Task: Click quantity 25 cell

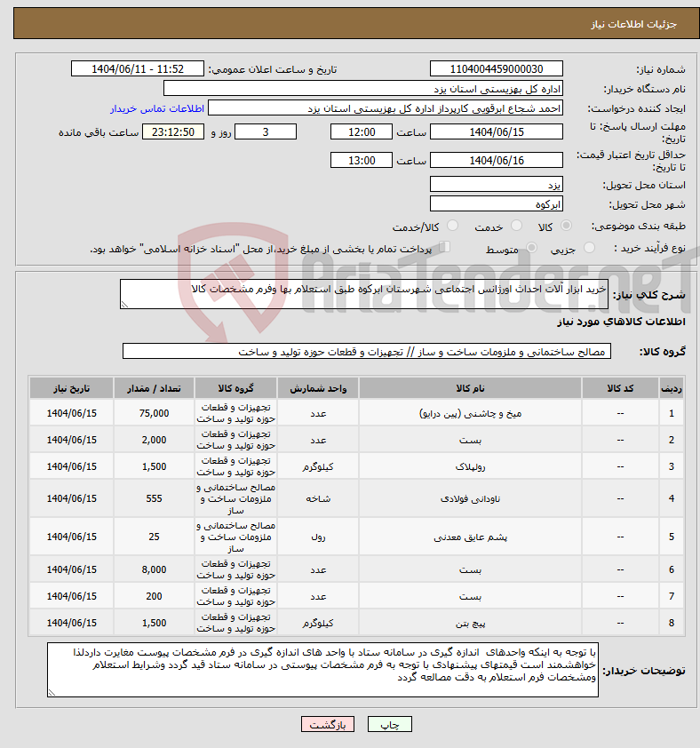Action: (x=154, y=537)
